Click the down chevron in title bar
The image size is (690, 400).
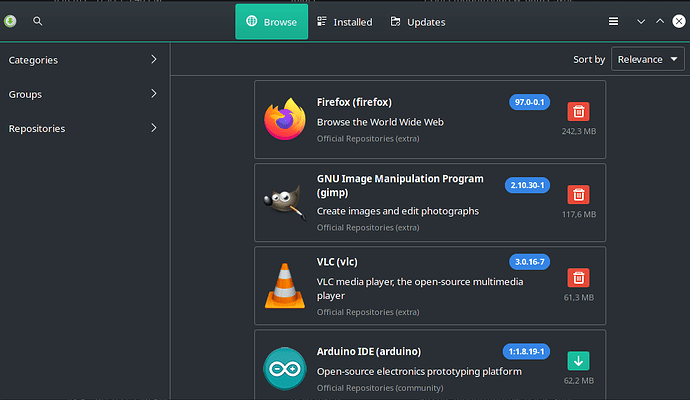[641, 22]
